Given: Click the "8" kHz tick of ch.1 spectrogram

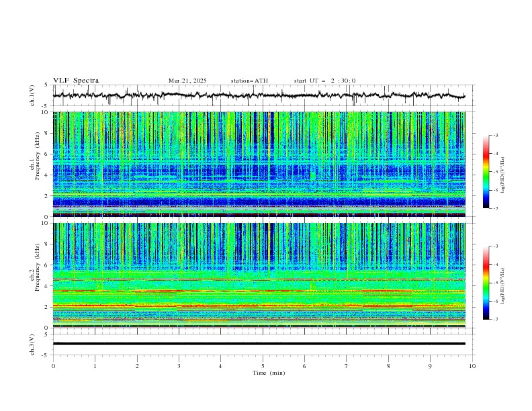Looking at the screenshot, I should pyautogui.click(x=47, y=133).
